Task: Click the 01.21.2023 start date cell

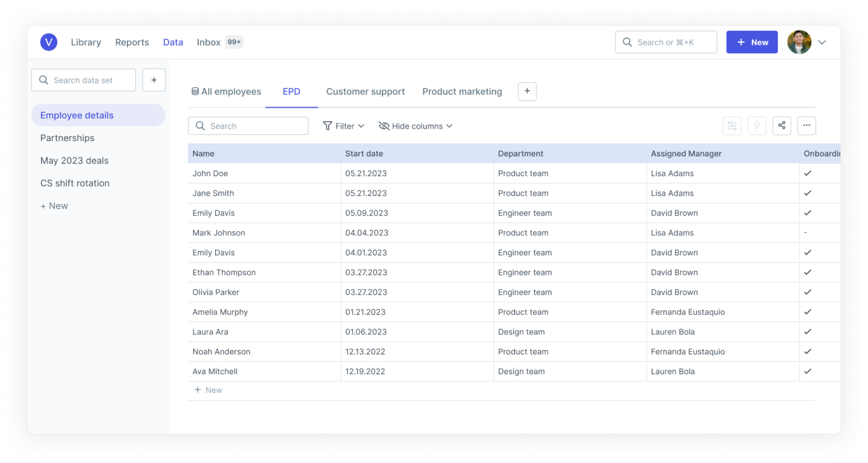Action: pyautogui.click(x=417, y=312)
